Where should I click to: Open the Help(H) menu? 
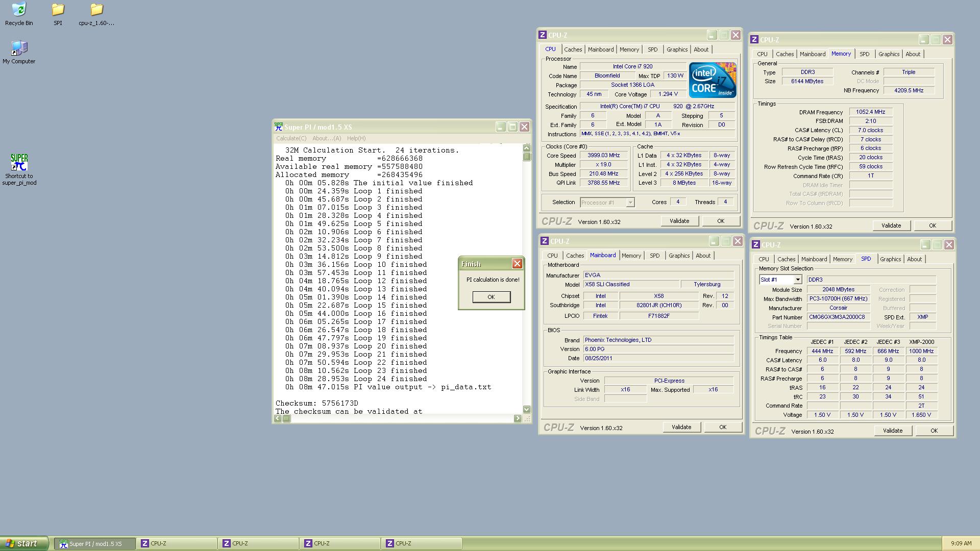356,138
